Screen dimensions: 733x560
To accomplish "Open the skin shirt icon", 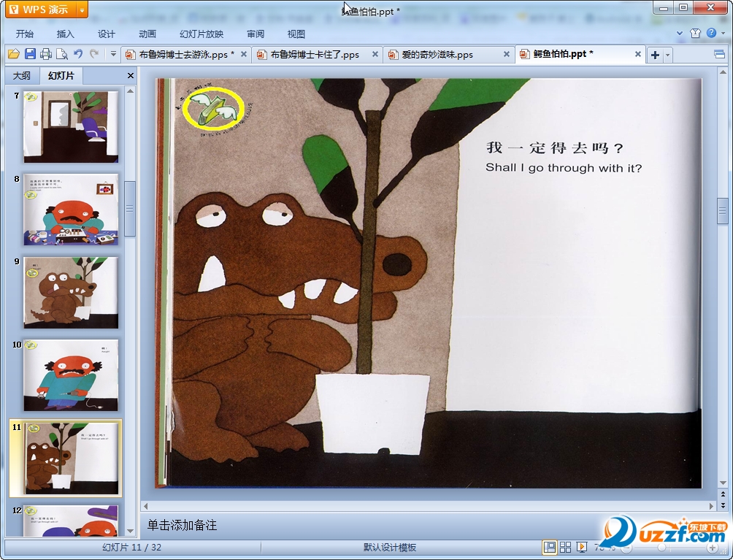I will click(695, 33).
